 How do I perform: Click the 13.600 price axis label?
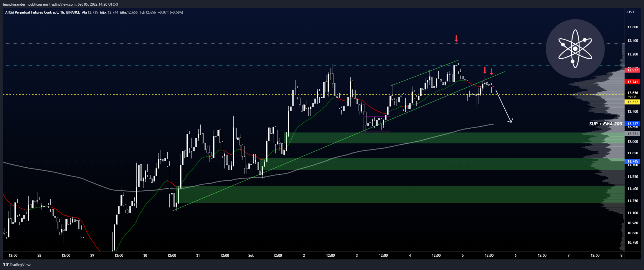pyautogui.click(x=633, y=27)
